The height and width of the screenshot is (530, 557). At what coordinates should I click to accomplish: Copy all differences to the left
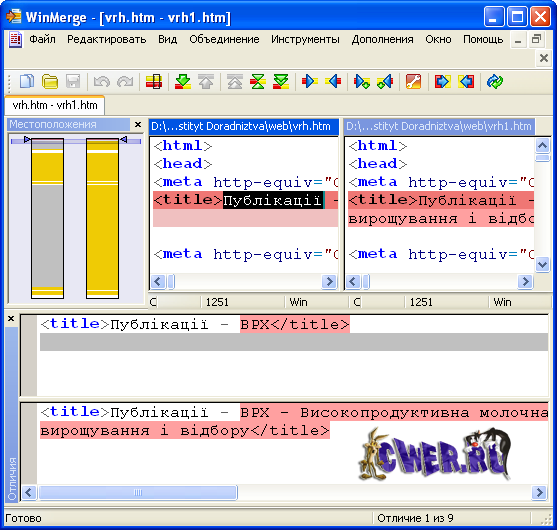(466, 81)
